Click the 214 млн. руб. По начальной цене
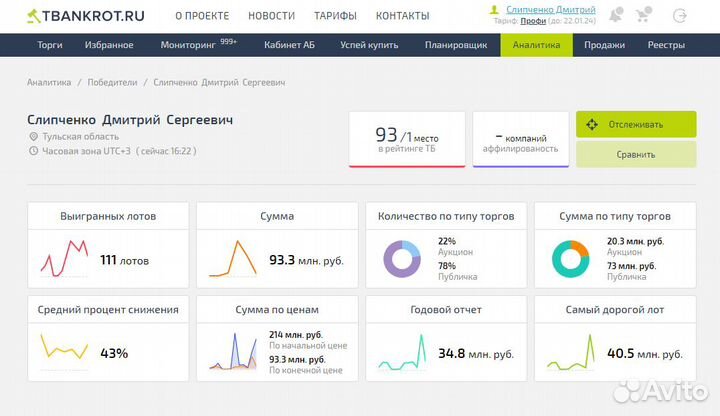This screenshot has width=720, height=416. [308, 340]
